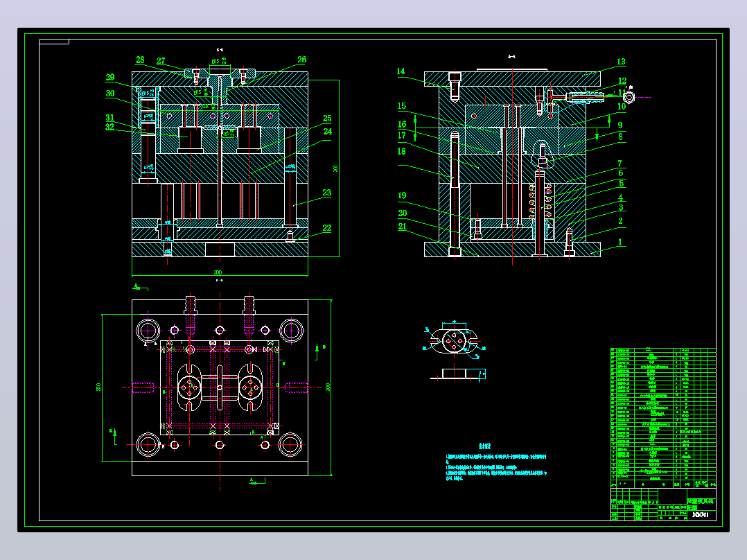Select part callout number 32
The image size is (747, 560).
(x=110, y=127)
